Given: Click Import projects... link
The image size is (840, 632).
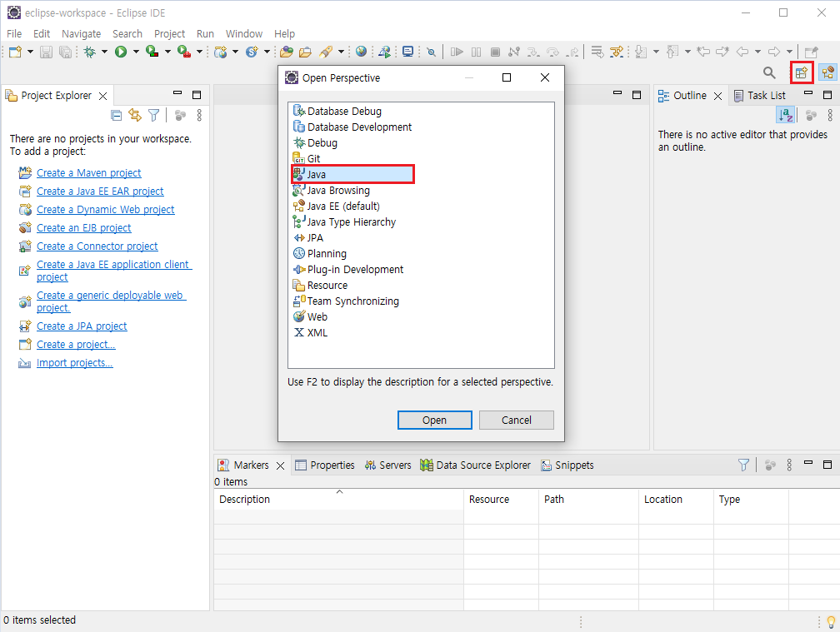Looking at the screenshot, I should tap(74, 363).
